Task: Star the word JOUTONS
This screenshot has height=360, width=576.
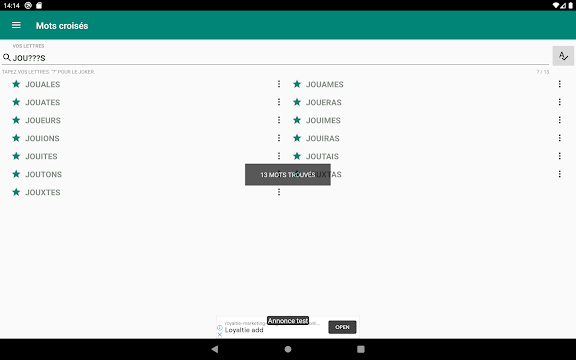Action: click(16, 174)
